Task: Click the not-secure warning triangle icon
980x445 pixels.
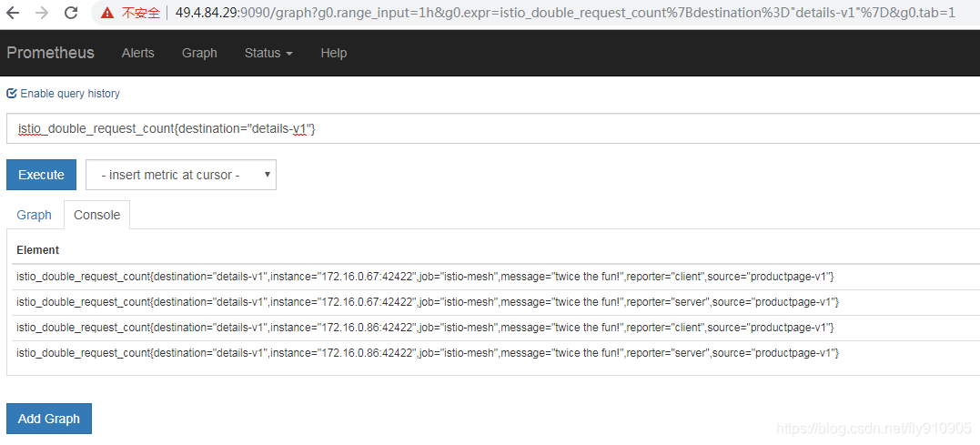Action: [107, 13]
